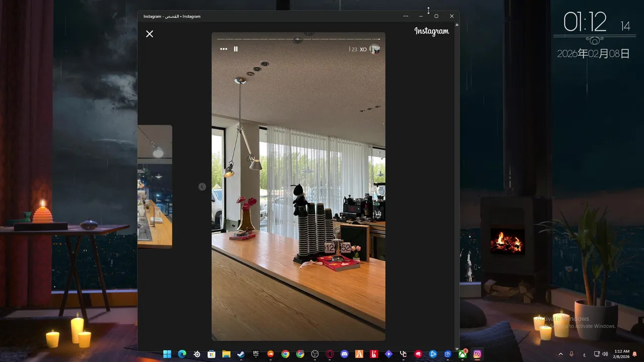Open the notifications bell icon

click(635, 354)
